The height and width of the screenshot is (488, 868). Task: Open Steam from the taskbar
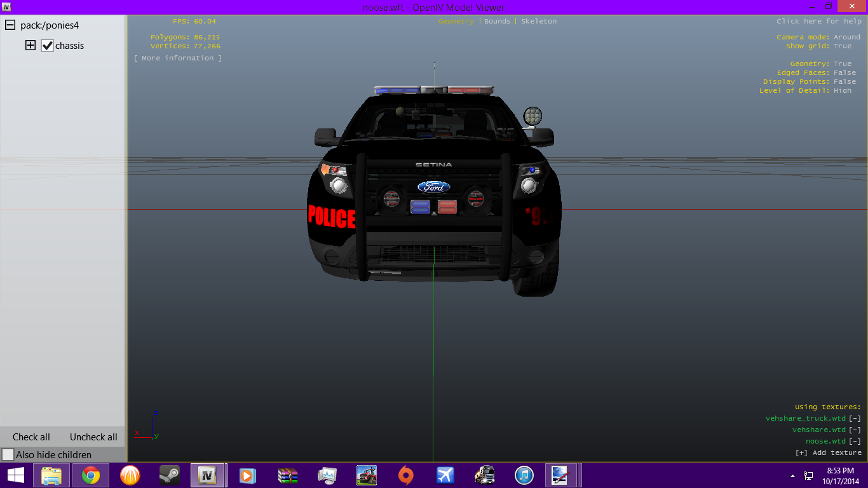coord(168,475)
